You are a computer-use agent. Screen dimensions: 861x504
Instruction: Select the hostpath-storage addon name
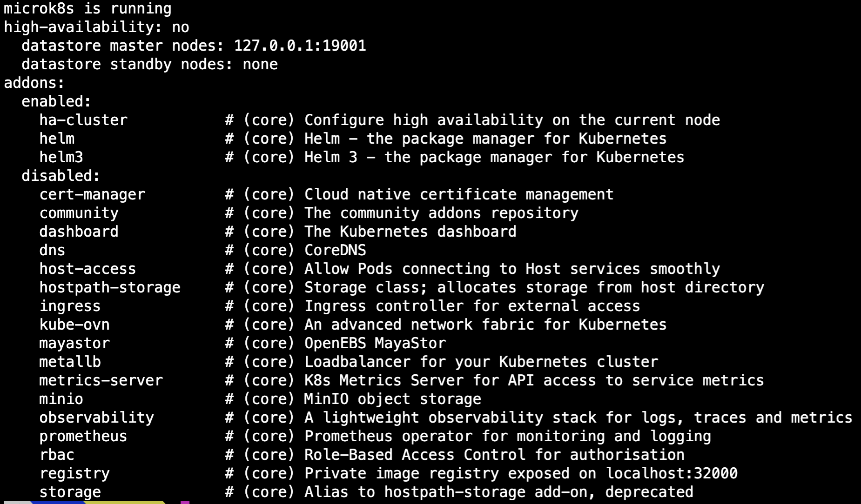coord(110,287)
